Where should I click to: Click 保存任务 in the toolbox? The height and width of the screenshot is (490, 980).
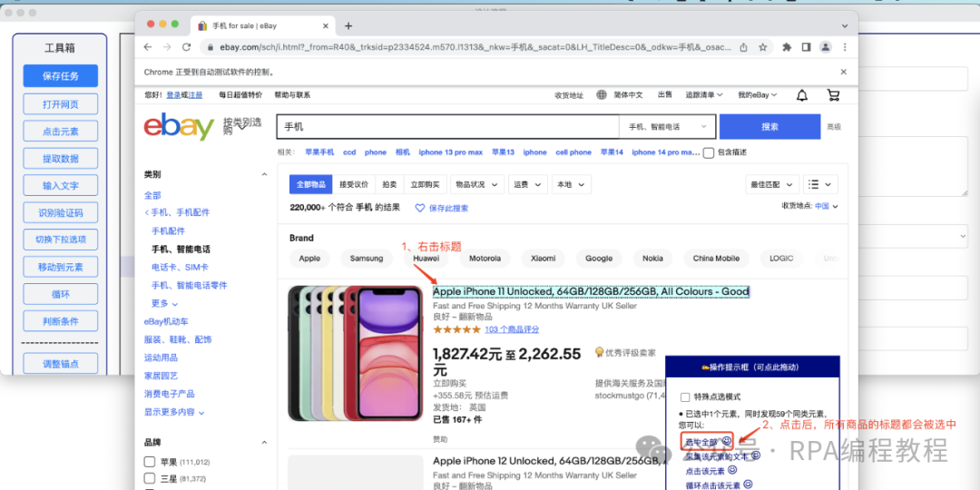point(61,75)
